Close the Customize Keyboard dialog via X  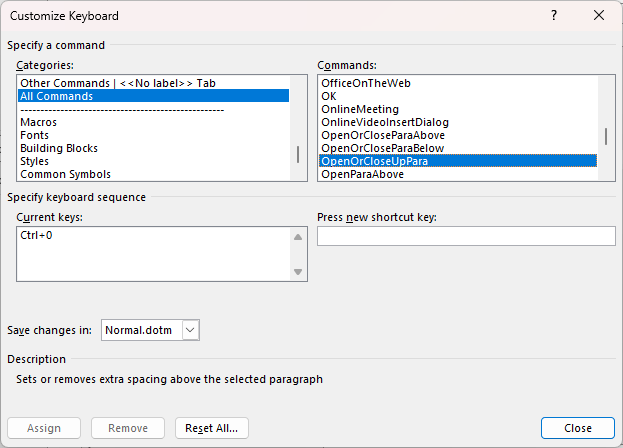(x=599, y=15)
